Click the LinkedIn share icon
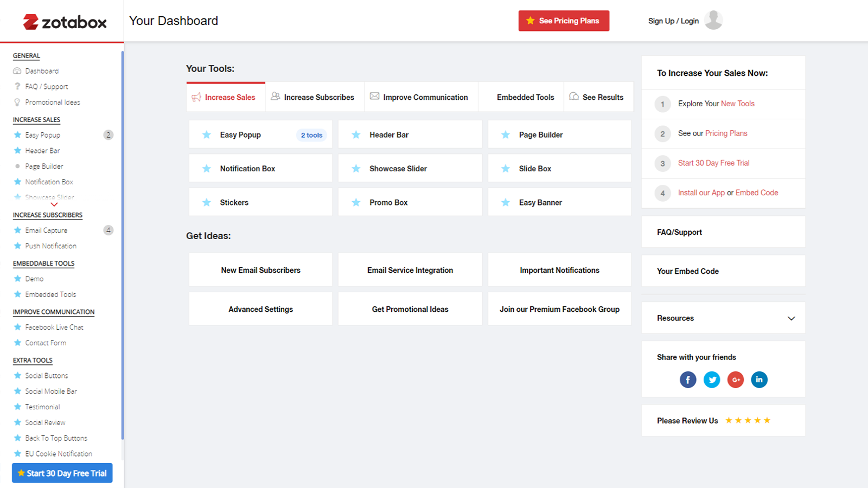 (x=759, y=380)
